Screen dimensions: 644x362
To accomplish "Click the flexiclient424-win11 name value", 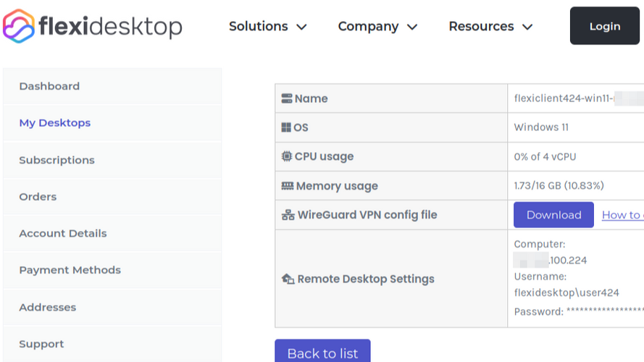I will (x=564, y=98).
